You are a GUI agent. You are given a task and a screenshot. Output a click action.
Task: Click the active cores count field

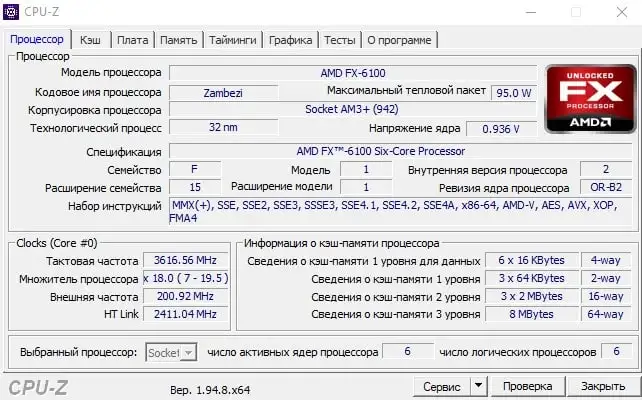click(x=408, y=351)
